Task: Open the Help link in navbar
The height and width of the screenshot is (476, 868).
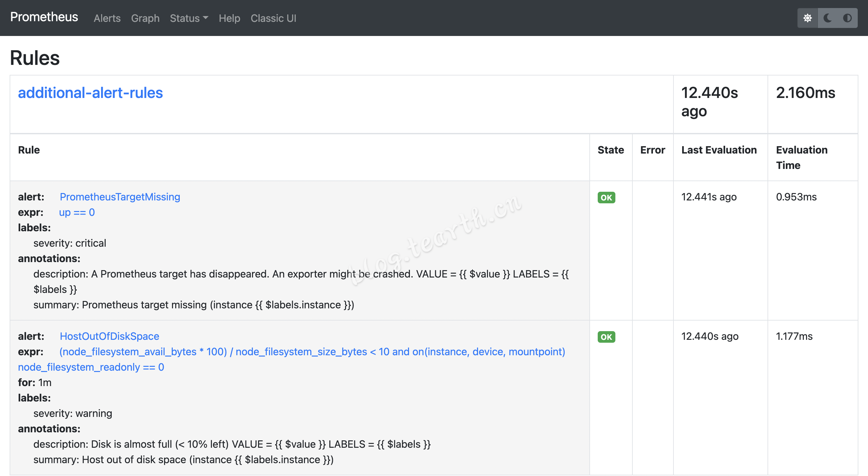Action: (x=230, y=18)
